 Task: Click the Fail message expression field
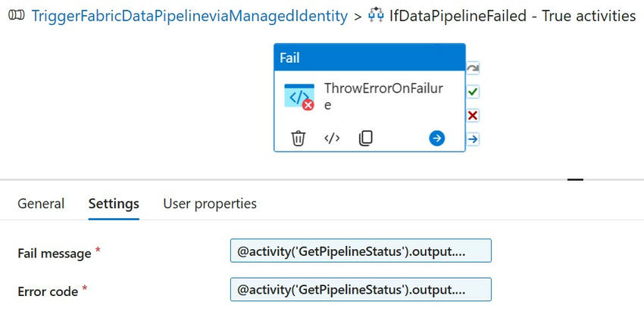(x=361, y=251)
